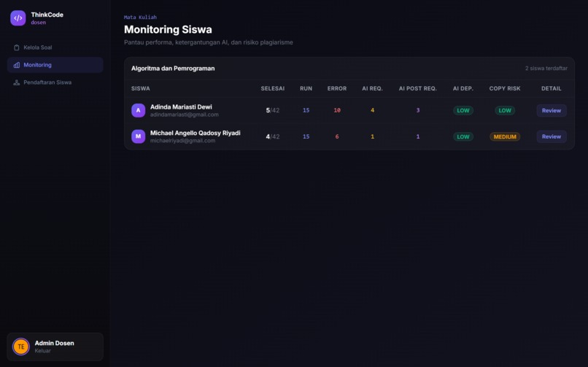Click Review for Michael Angello Qadosy Riyadi
Viewport: 588px width, 367px height.
click(x=552, y=136)
